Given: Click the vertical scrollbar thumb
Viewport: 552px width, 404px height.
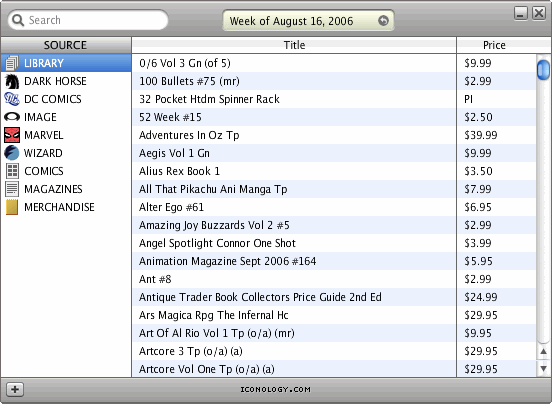Looking at the screenshot, I should [543, 70].
